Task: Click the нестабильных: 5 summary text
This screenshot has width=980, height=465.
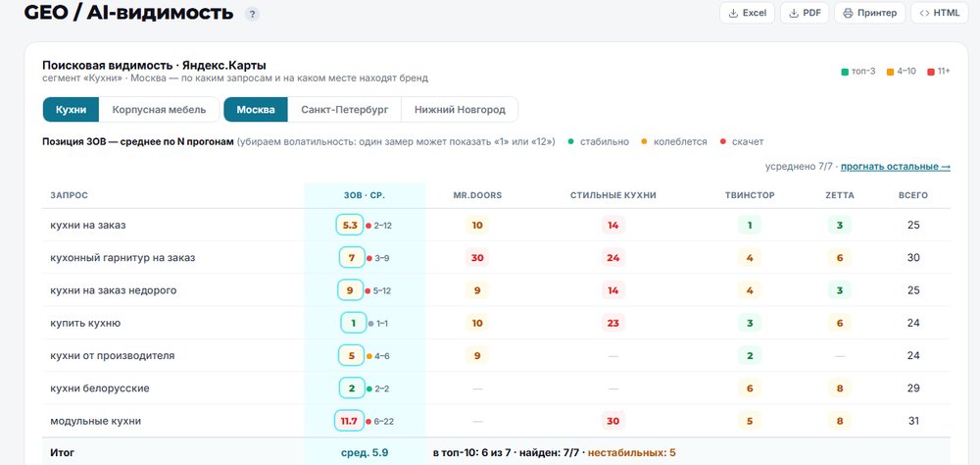Action: 631,452
